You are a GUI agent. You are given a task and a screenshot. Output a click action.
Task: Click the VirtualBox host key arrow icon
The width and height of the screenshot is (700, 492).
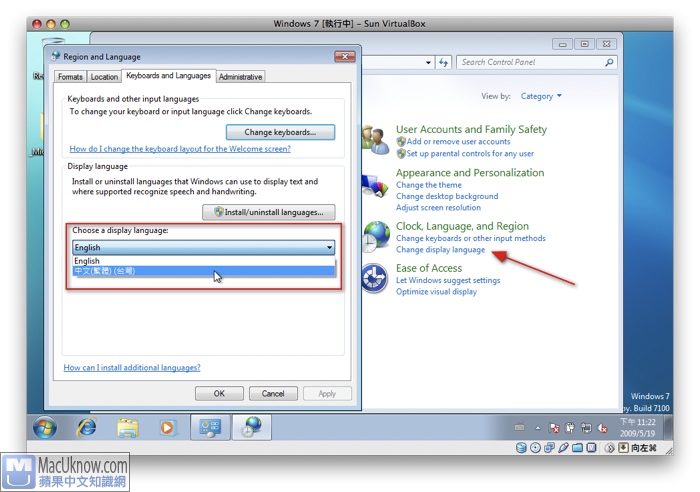(x=624, y=448)
